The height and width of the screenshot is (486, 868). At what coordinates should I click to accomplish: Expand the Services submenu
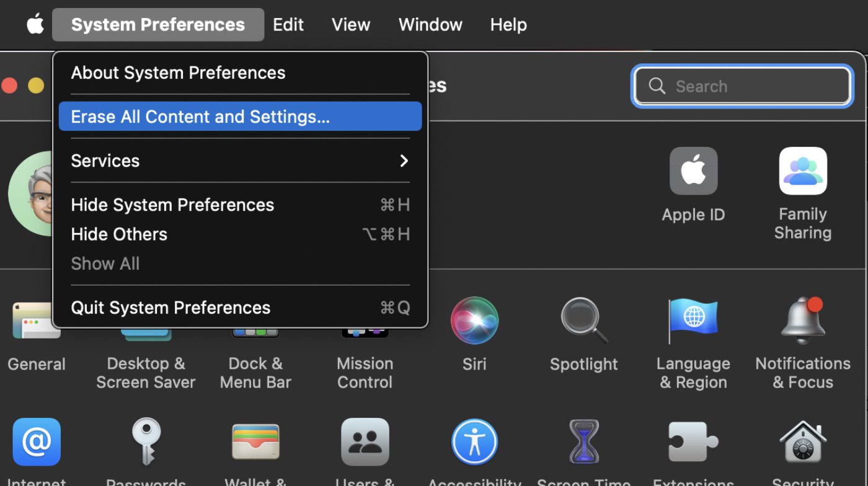point(240,161)
